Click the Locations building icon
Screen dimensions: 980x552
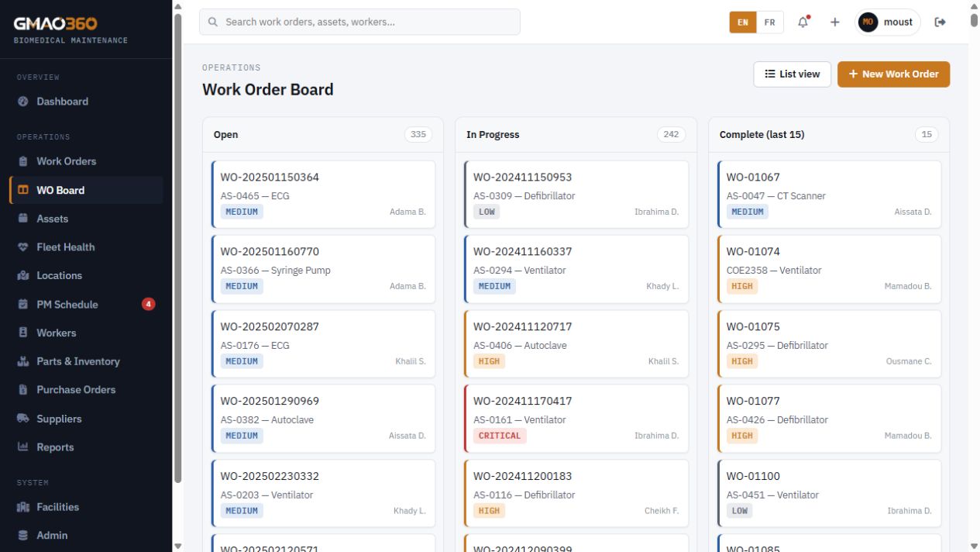coord(22,275)
